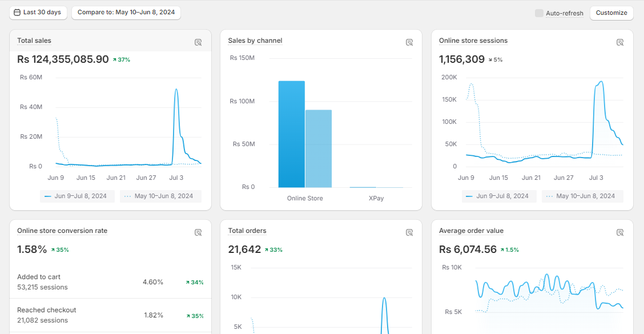
Task: Click the 150K axis label in sessions chart
Action: click(x=449, y=99)
